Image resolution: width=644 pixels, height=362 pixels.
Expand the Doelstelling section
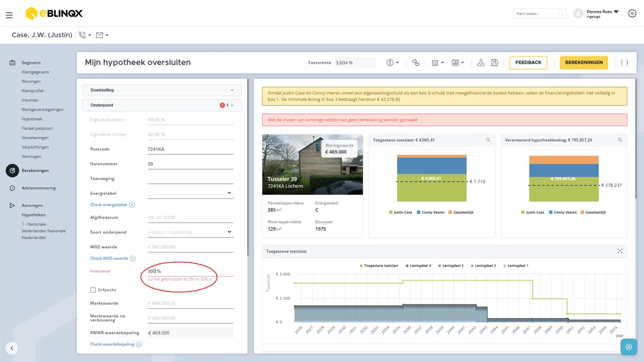coord(162,90)
